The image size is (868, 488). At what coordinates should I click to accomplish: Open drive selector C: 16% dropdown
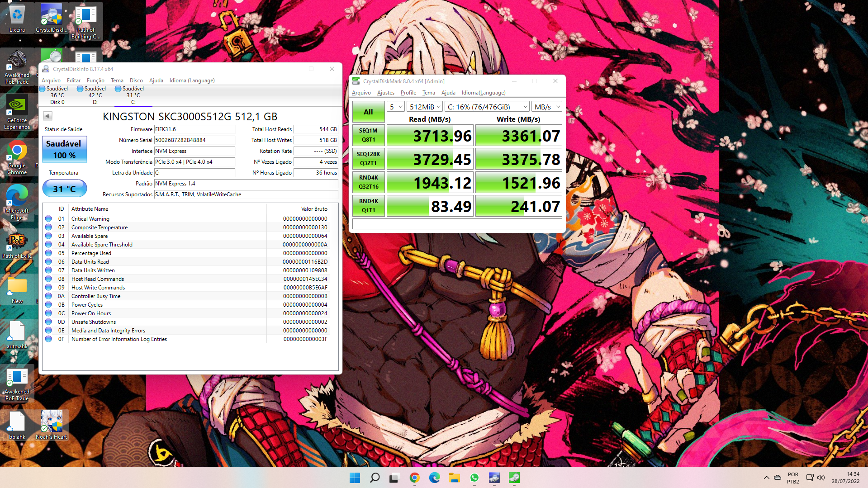click(487, 107)
